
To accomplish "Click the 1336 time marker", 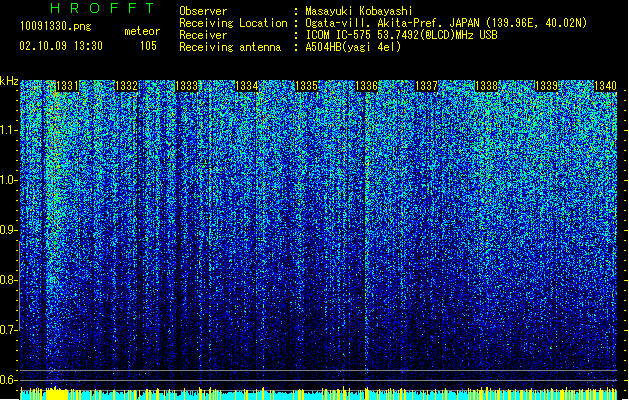I will pos(366,86).
